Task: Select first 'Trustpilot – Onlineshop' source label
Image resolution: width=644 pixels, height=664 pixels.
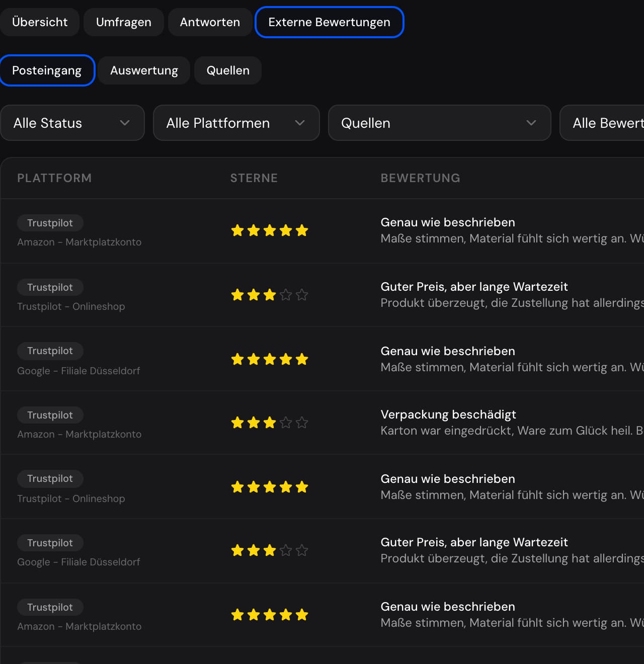Action: [71, 306]
